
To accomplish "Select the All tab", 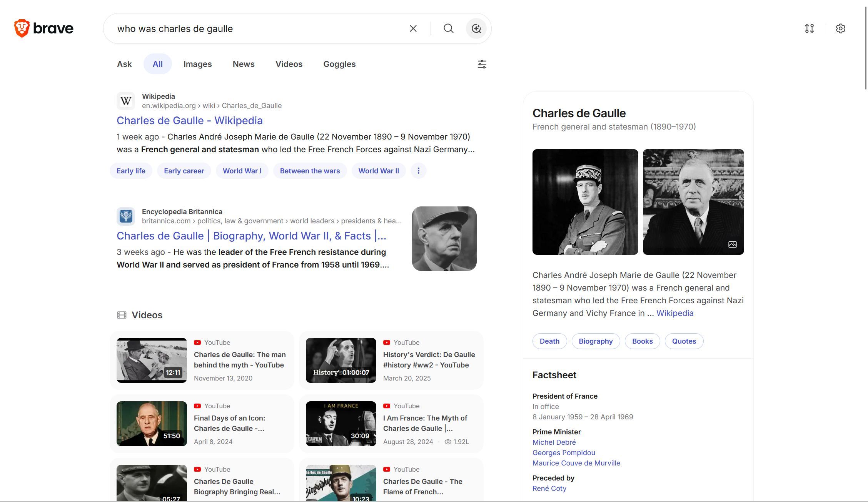I will click(x=158, y=64).
